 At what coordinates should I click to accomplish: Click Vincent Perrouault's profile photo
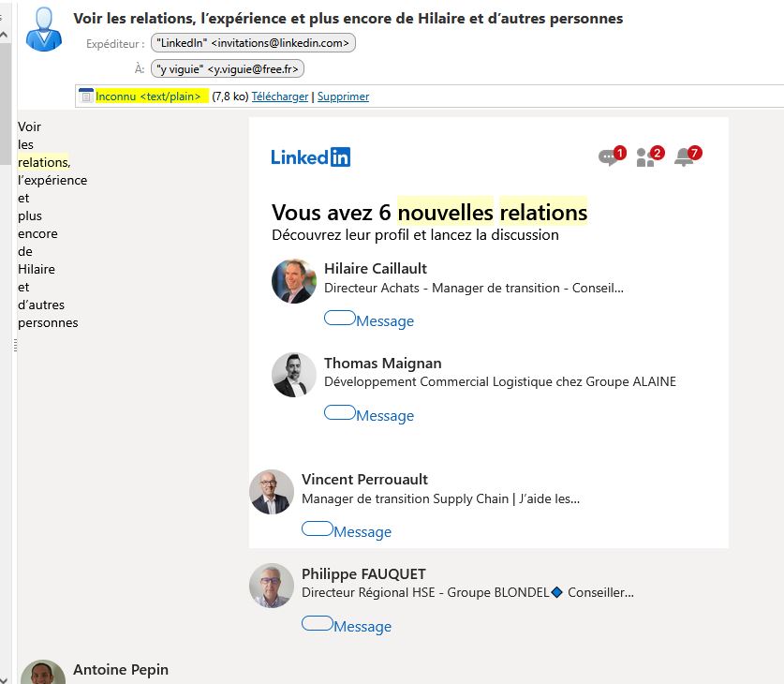[x=272, y=492]
